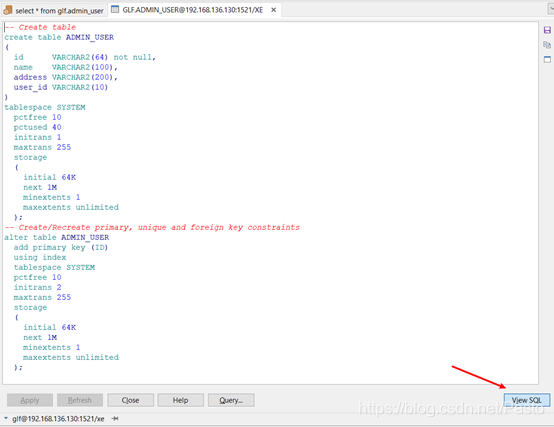Switch to the 'select * from glf.admin_user' tab
The image size is (554, 427).
59,11
